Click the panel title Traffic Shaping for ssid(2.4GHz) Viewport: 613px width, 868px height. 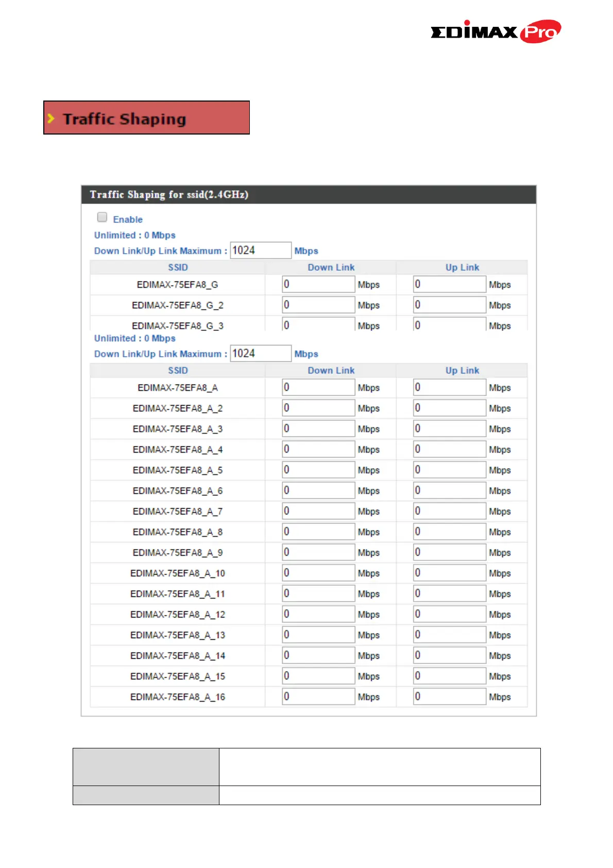pyautogui.click(x=169, y=195)
